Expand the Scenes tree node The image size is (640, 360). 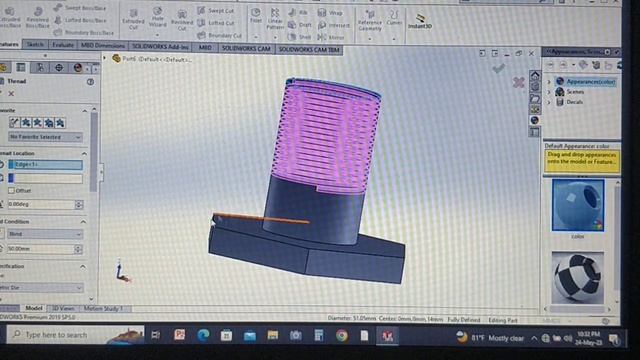(x=549, y=92)
